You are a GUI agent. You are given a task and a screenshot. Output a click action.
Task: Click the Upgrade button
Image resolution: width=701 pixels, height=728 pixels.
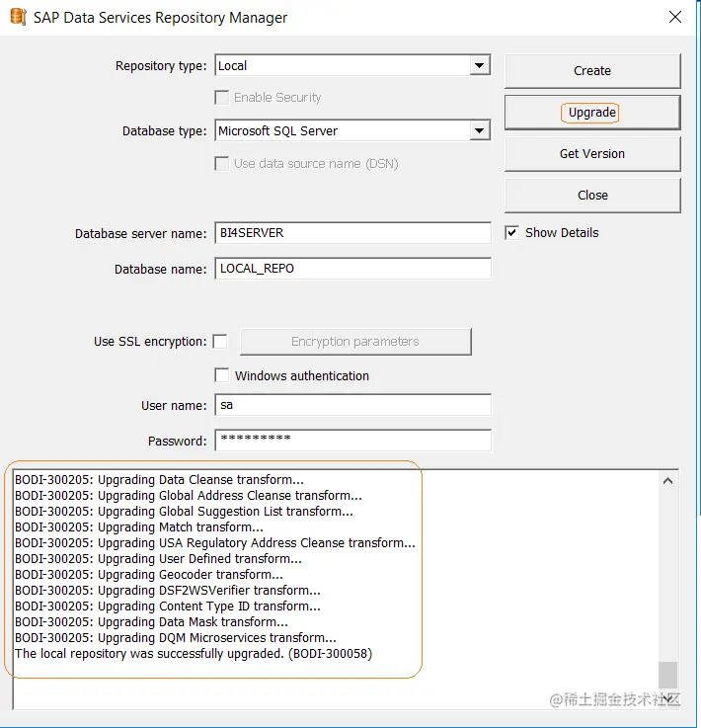[x=592, y=113]
